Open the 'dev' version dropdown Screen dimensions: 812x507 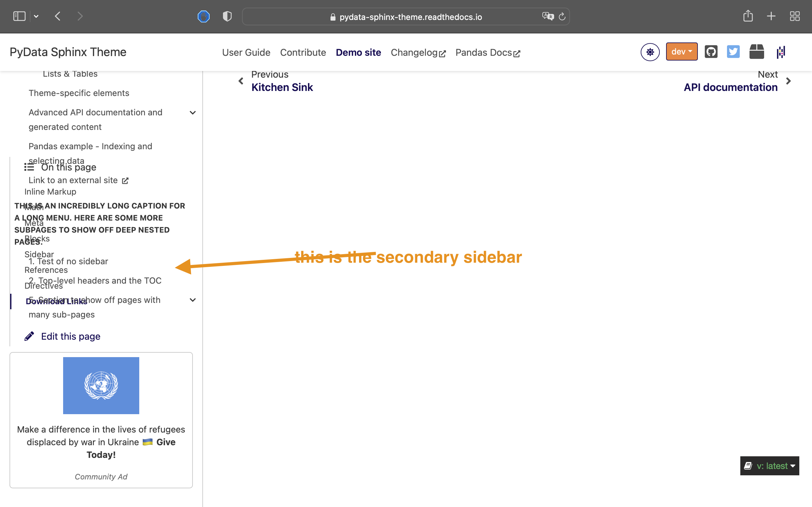point(681,51)
